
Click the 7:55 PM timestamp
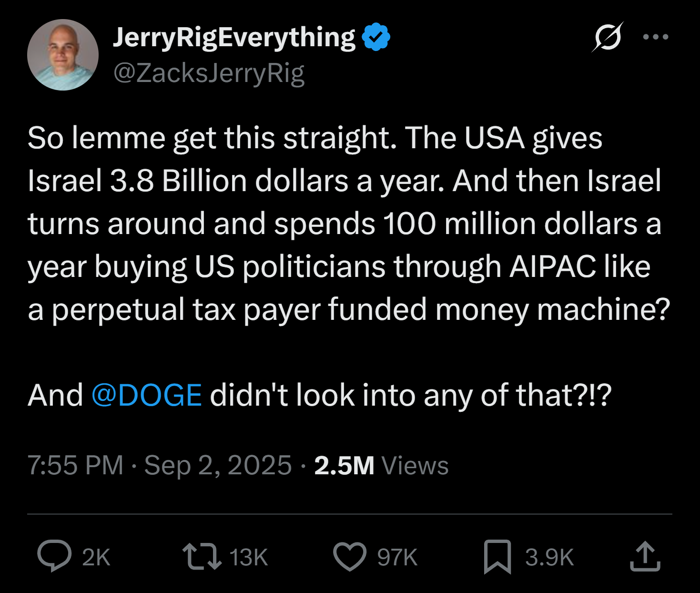(75, 465)
